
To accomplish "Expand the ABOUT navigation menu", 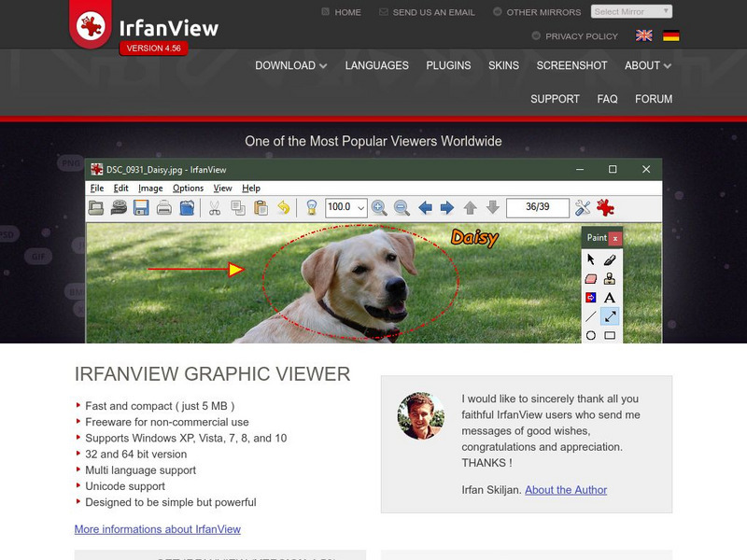I will pyautogui.click(x=648, y=65).
